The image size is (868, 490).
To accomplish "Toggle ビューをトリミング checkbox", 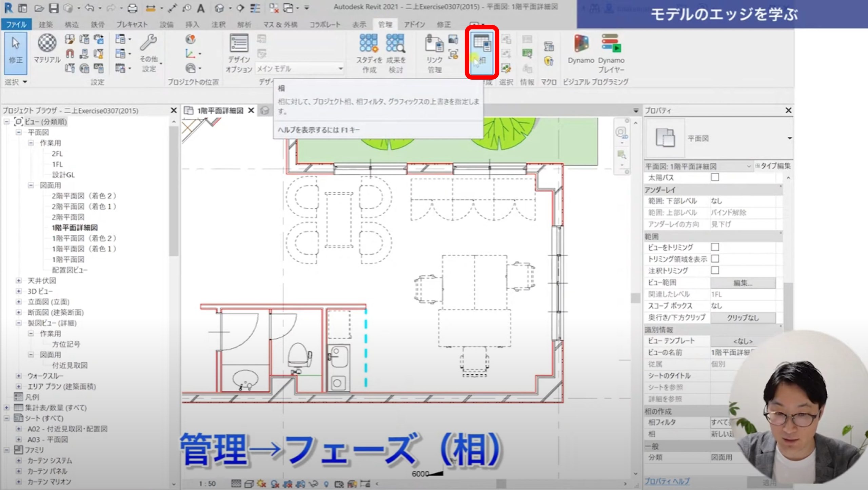I will (x=715, y=247).
